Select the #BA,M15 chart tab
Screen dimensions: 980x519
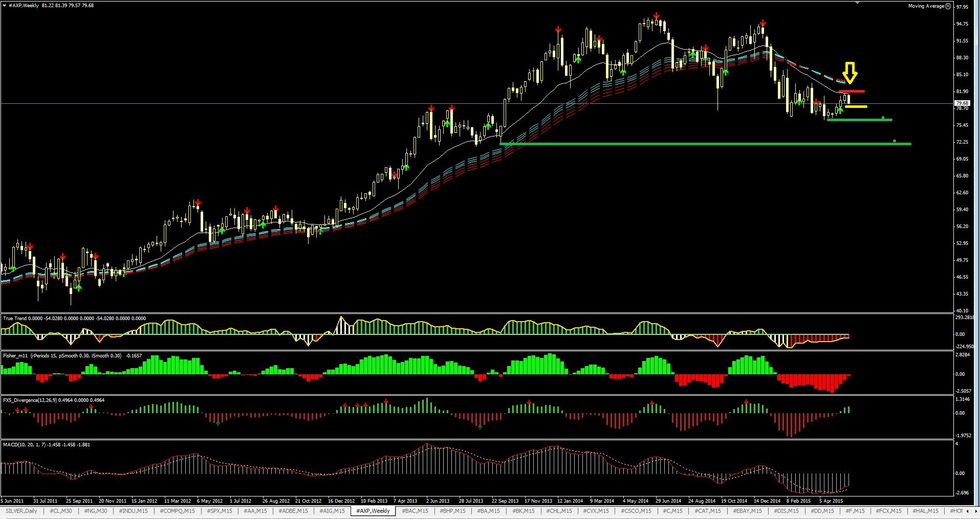point(488,511)
